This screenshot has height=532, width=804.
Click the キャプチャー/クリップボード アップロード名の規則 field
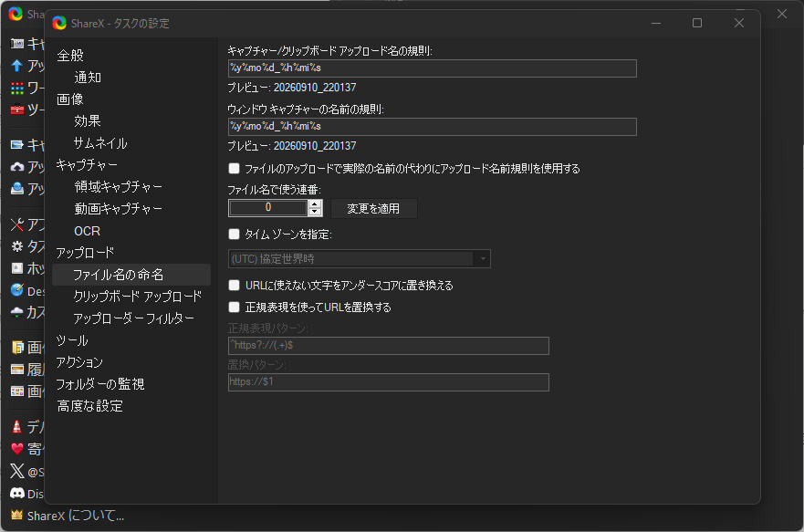click(x=433, y=68)
